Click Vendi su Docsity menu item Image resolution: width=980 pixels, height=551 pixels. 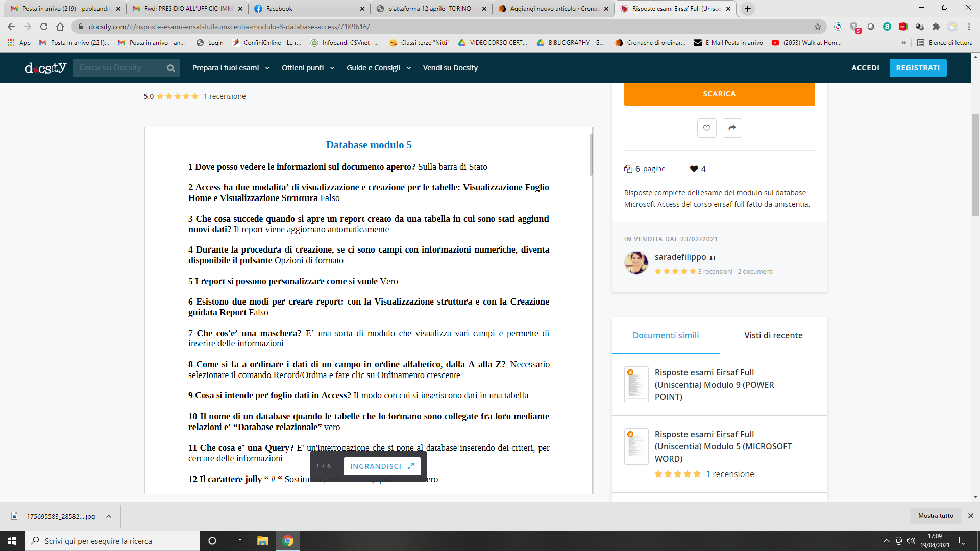450,68
